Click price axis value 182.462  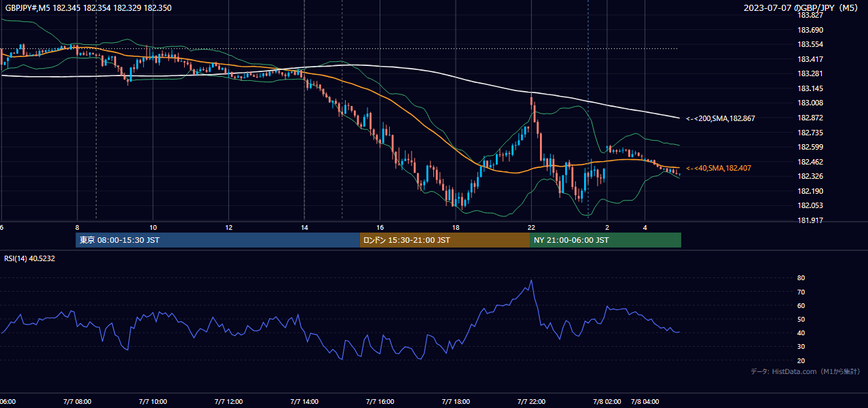810,162
